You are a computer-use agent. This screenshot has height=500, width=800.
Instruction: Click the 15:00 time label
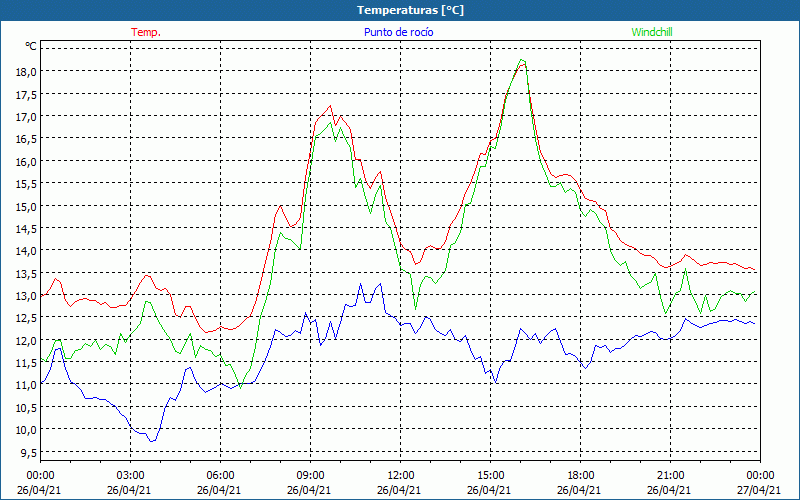490,476
